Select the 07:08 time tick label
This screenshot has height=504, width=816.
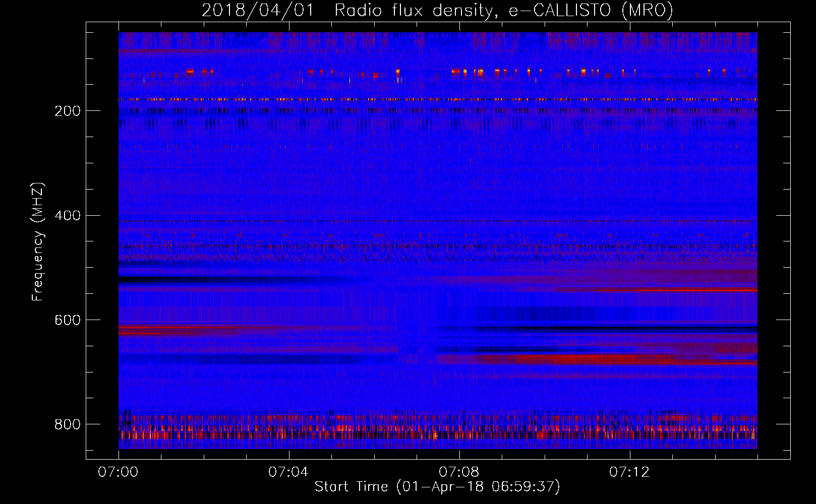[459, 472]
